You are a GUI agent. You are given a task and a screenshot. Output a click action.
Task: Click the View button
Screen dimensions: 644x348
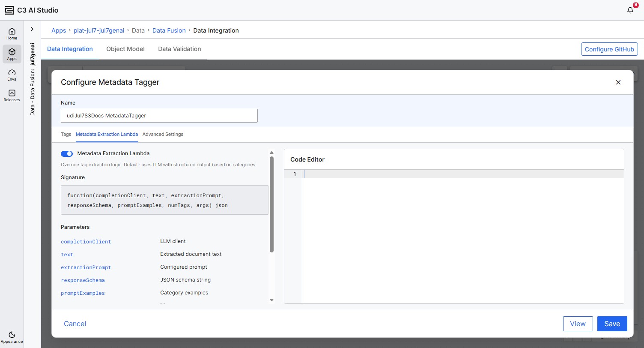(x=578, y=324)
